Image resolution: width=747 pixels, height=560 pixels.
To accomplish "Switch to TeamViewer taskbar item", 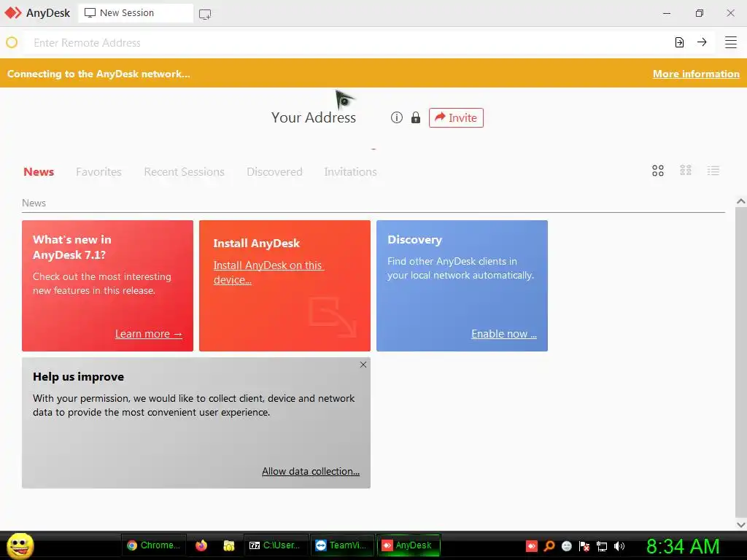I will tap(342, 545).
